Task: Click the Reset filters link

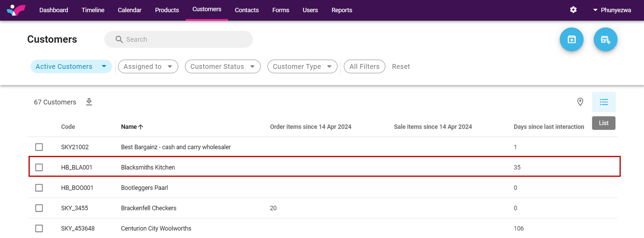Action: (400, 67)
